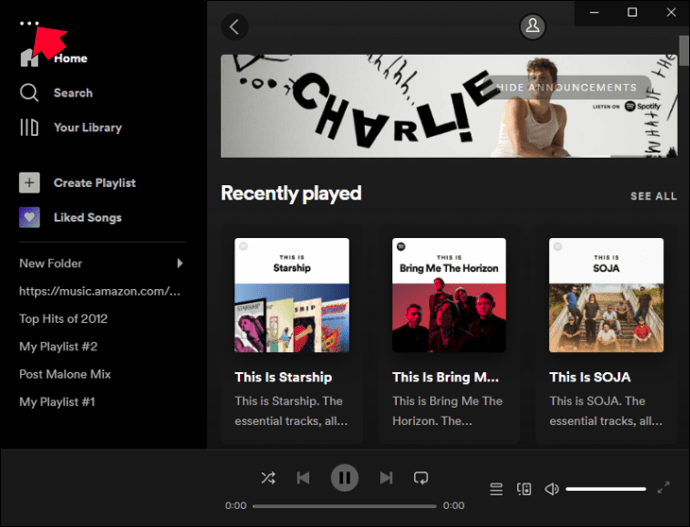Image resolution: width=690 pixels, height=527 pixels.
Task: Open the play queue icon
Action: (496, 489)
